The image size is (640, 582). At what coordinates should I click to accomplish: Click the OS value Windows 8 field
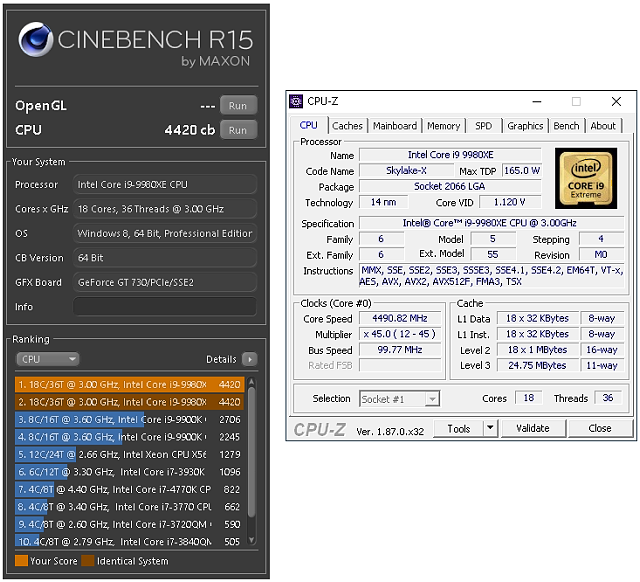pyautogui.click(x=165, y=233)
